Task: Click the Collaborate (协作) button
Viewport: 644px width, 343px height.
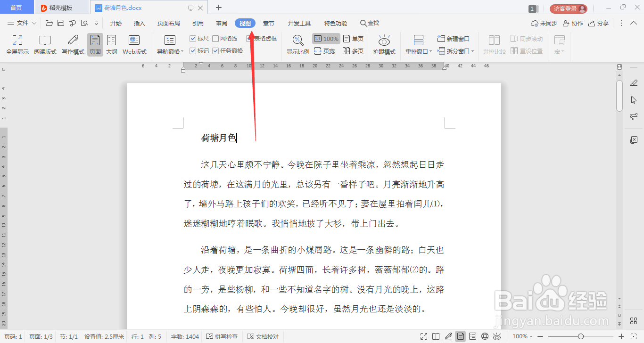Action: click(573, 23)
